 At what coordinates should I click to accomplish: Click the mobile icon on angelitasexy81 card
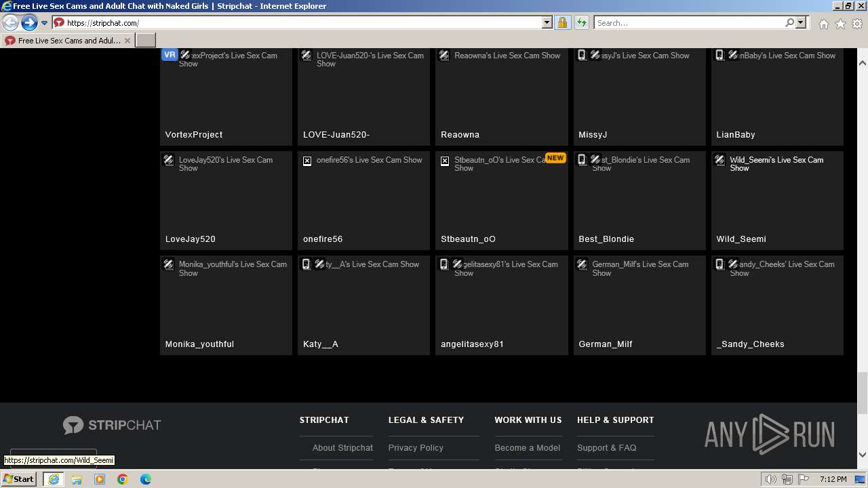click(444, 264)
